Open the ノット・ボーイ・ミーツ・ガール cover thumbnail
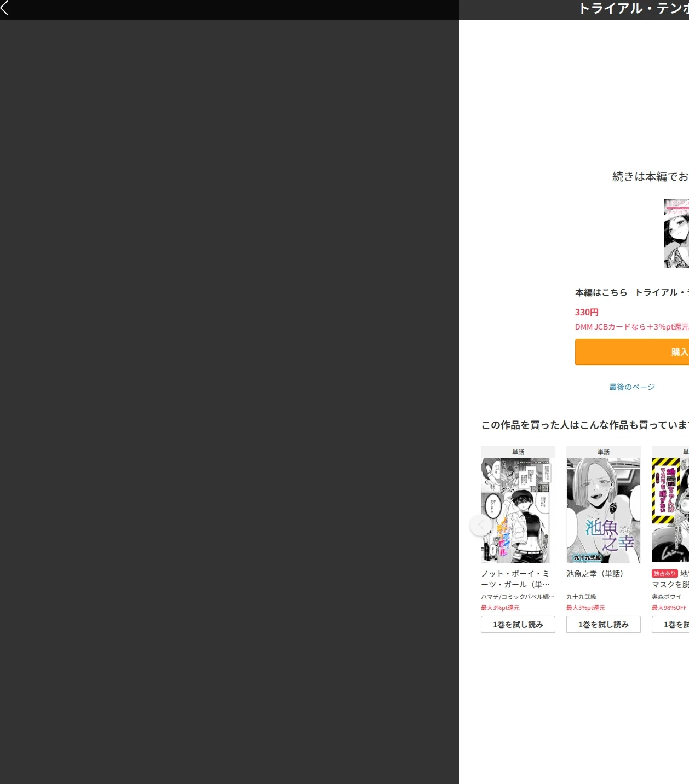689x784 pixels. pyautogui.click(x=518, y=510)
